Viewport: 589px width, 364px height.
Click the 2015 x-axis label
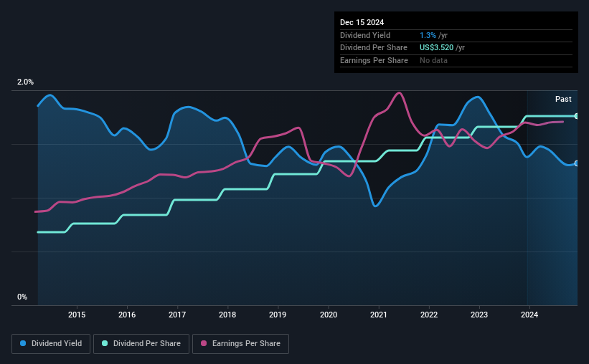(x=77, y=315)
